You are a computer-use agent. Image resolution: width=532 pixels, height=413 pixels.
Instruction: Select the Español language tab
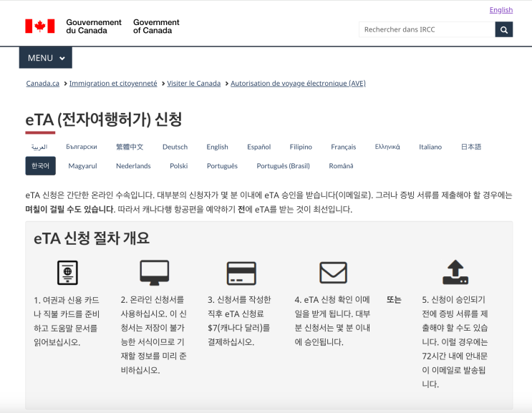click(x=259, y=147)
